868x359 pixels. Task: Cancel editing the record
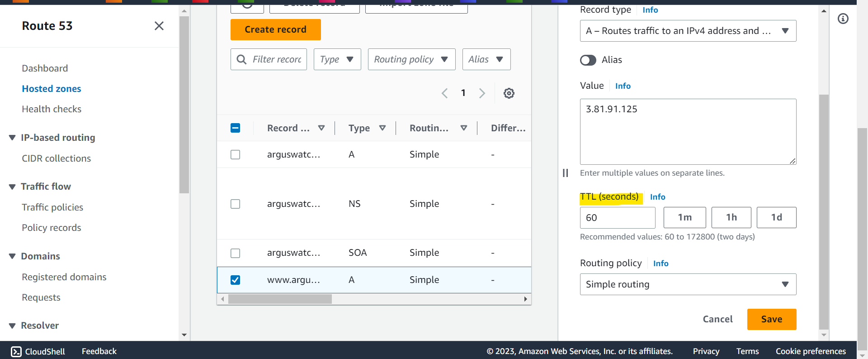click(x=717, y=319)
